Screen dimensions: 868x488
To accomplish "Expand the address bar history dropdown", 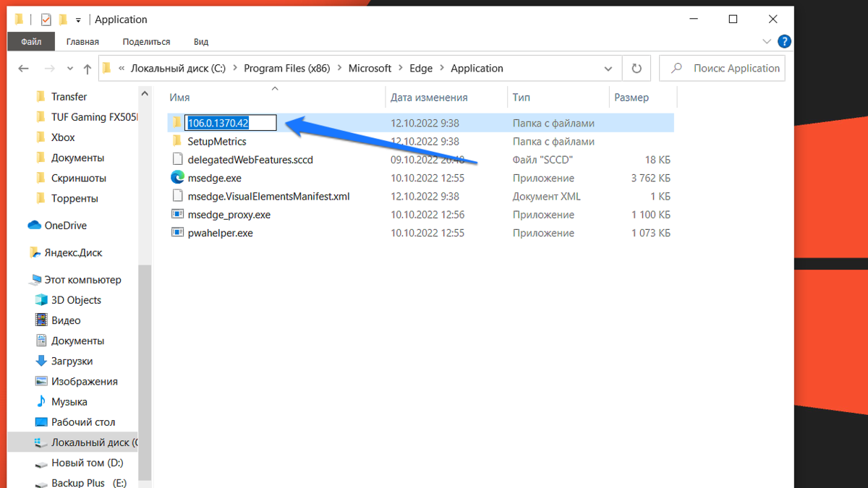I will point(608,69).
